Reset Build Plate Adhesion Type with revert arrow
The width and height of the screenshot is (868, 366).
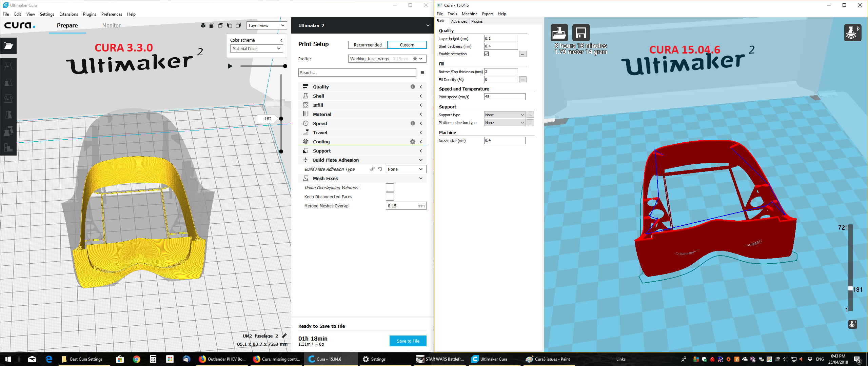(x=380, y=169)
